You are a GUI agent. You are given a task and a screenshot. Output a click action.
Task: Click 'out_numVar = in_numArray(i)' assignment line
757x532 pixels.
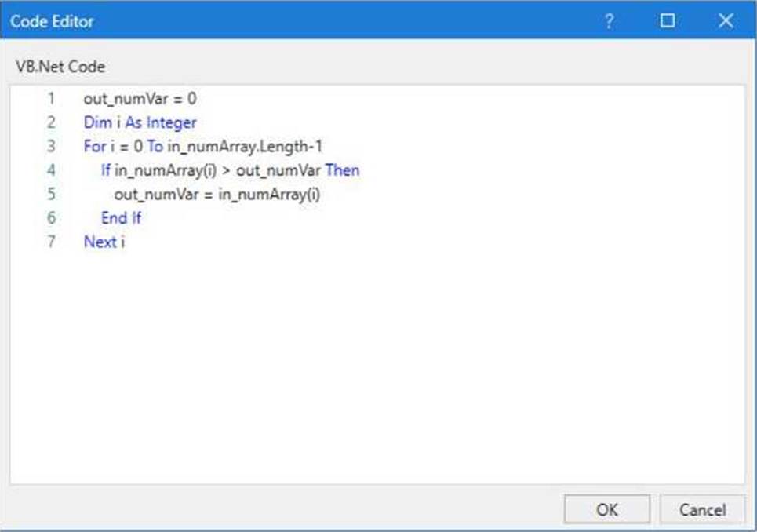(217, 195)
